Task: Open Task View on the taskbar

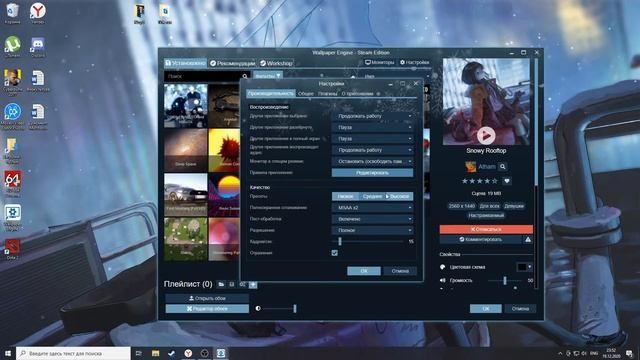Action: [x=139, y=353]
